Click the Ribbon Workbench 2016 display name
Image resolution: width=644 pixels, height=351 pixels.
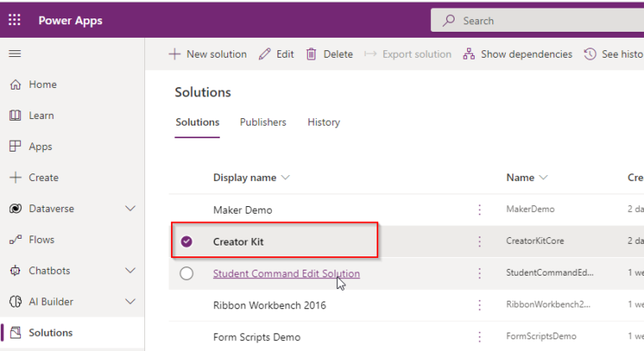[x=269, y=306]
